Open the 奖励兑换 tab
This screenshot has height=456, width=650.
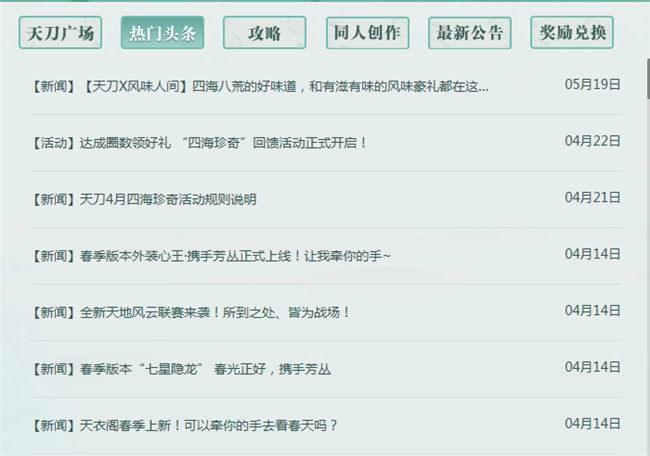click(572, 33)
